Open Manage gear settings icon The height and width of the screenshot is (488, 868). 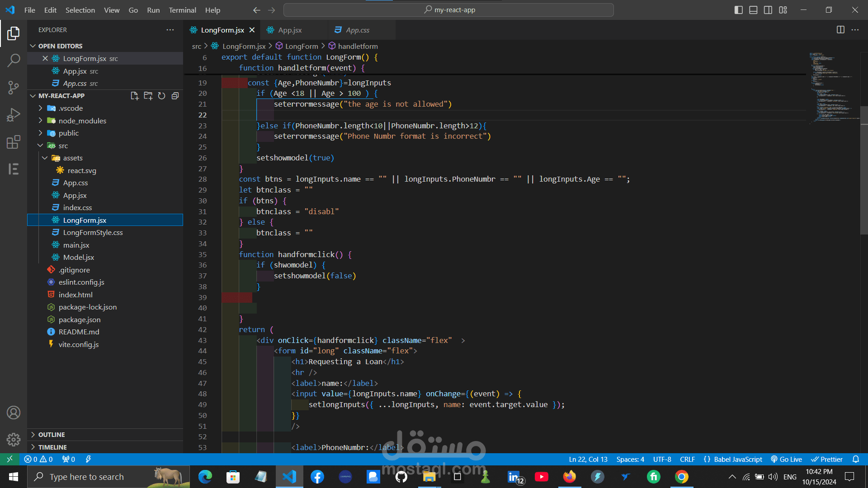pyautogui.click(x=14, y=439)
